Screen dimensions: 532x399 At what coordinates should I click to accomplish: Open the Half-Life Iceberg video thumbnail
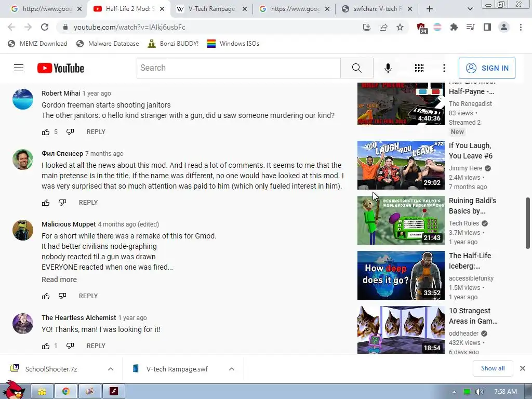pos(401,275)
